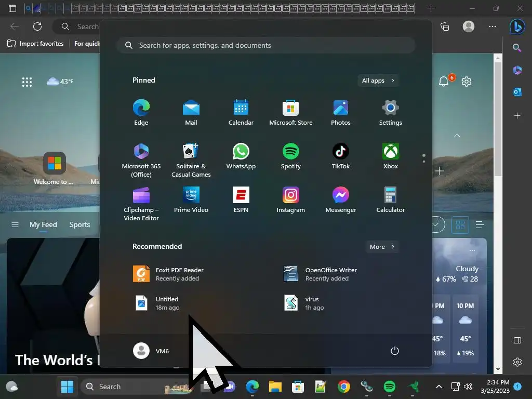Go to next pinned apps page dot
This screenshot has width=532, height=399.
(424, 162)
